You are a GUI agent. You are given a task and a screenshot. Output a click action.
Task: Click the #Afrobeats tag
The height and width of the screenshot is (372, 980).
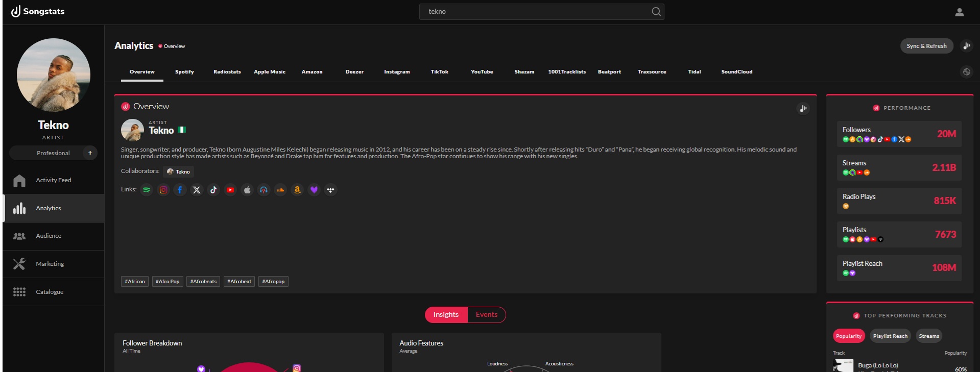coord(203,282)
